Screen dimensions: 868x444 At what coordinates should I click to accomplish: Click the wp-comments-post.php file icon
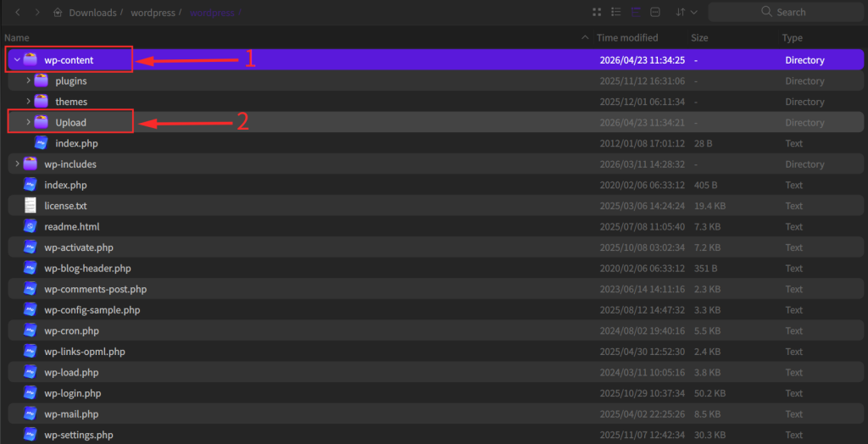31,289
